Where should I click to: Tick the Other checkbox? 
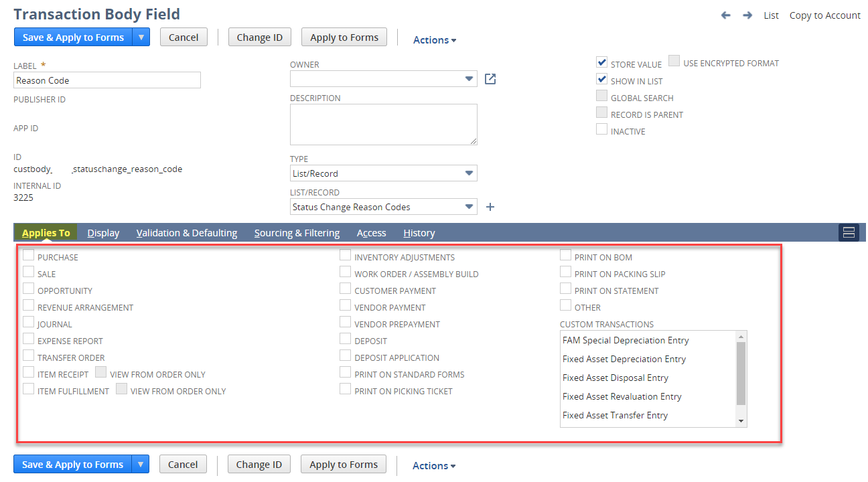pos(566,305)
